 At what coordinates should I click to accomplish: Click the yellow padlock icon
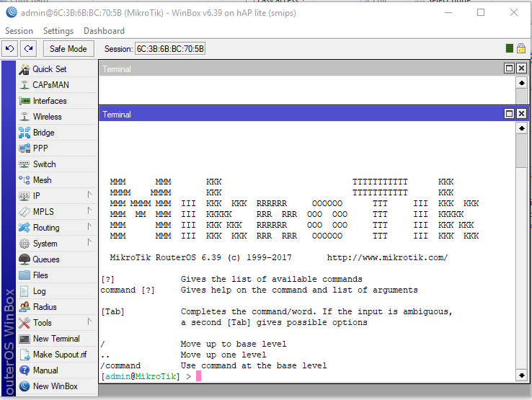pos(520,48)
